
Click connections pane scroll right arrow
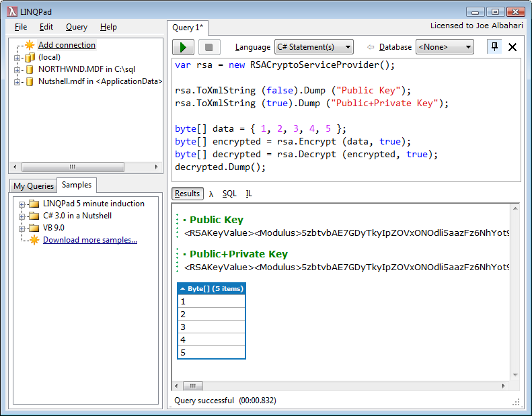click(156, 167)
